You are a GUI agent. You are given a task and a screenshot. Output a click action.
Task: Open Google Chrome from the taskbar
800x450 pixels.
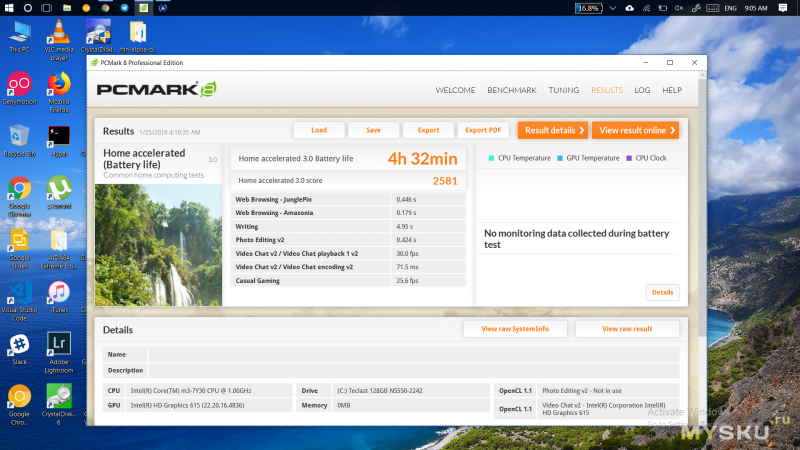[x=105, y=8]
